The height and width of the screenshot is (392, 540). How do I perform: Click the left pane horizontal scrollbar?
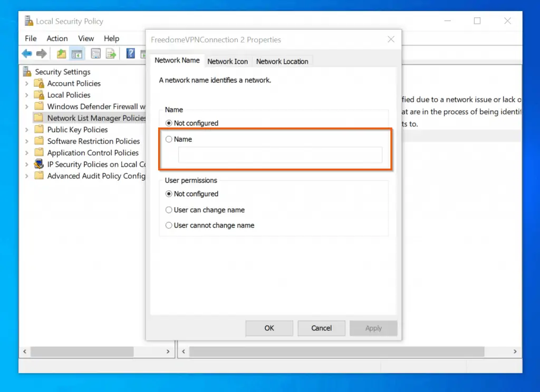pyautogui.click(x=82, y=351)
